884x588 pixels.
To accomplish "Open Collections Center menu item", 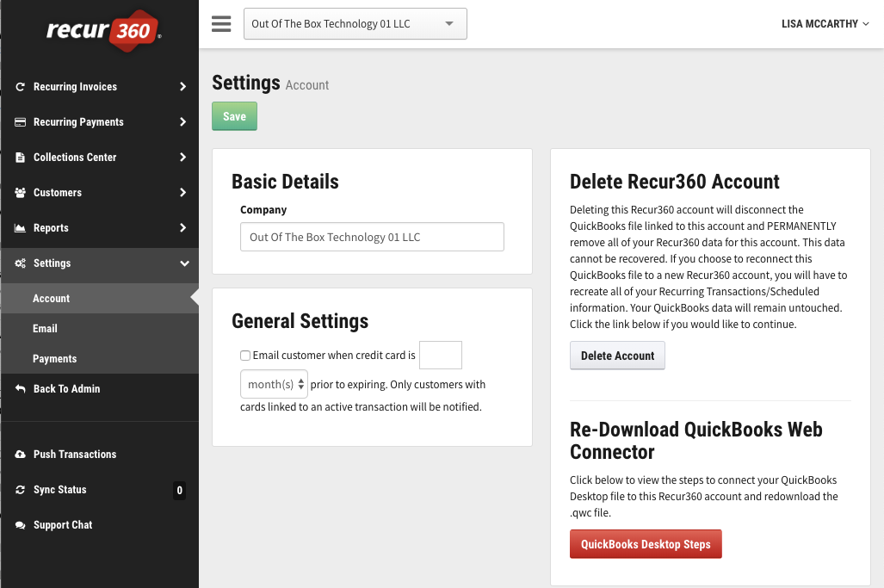I will [x=100, y=158].
